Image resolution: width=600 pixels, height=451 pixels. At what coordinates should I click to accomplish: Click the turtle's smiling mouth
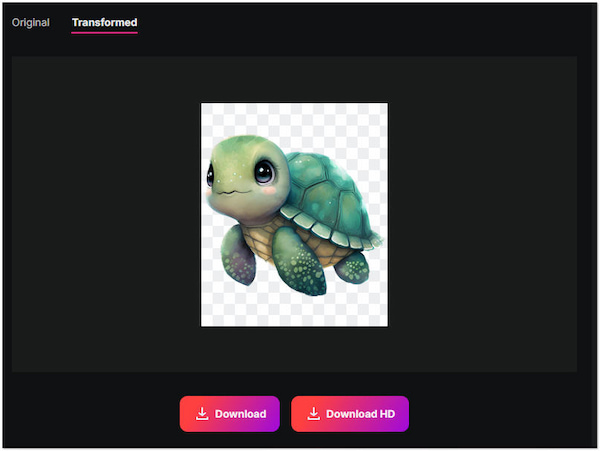pyautogui.click(x=228, y=192)
